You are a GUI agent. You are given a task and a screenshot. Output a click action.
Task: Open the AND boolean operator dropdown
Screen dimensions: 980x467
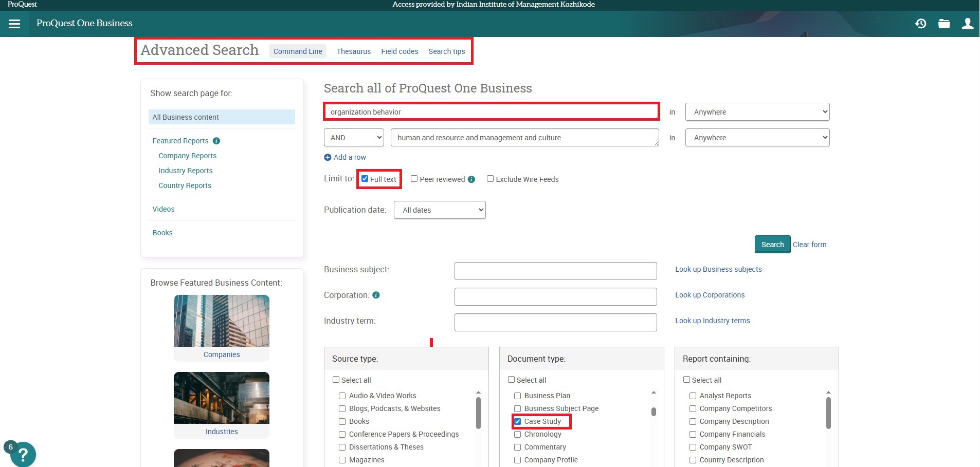click(x=354, y=138)
